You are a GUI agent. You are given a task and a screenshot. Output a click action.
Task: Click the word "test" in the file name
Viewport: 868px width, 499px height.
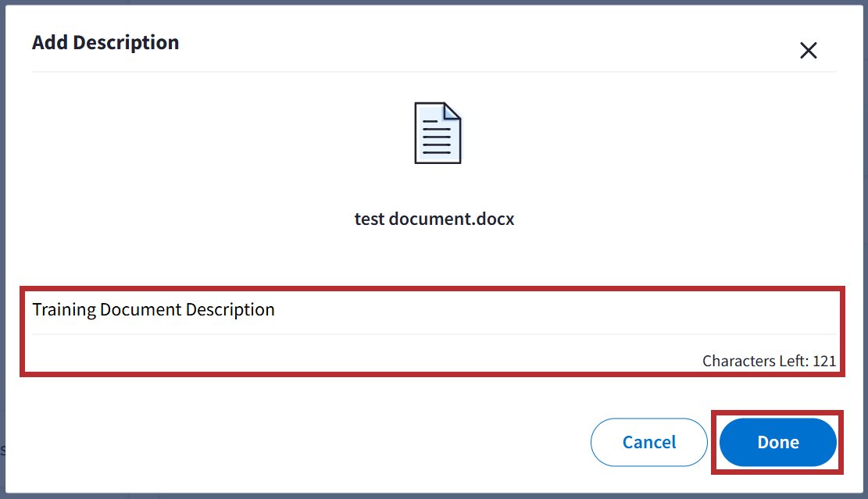click(x=370, y=219)
